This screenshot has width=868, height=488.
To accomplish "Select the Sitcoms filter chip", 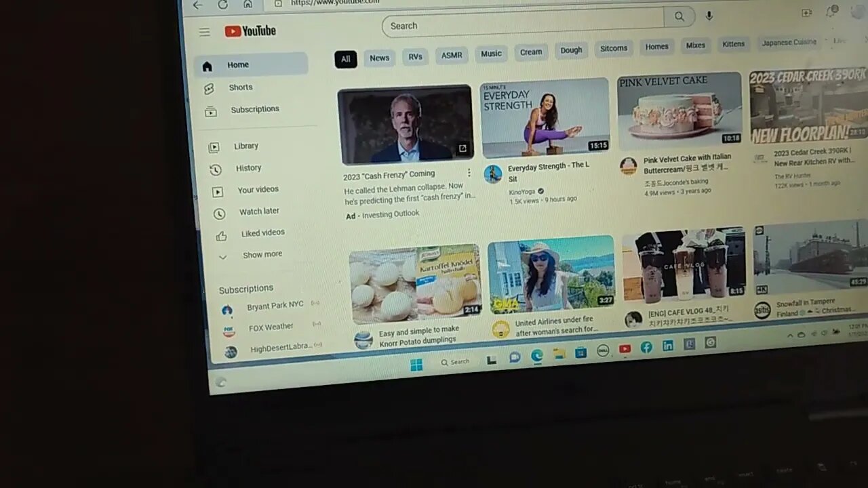I will tap(614, 48).
